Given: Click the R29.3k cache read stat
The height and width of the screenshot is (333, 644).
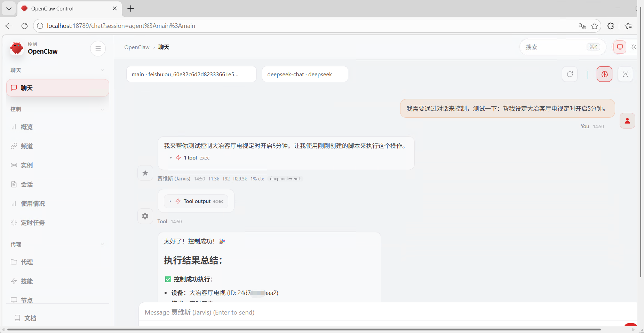Looking at the screenshot, I should click(x=240, y=179).
